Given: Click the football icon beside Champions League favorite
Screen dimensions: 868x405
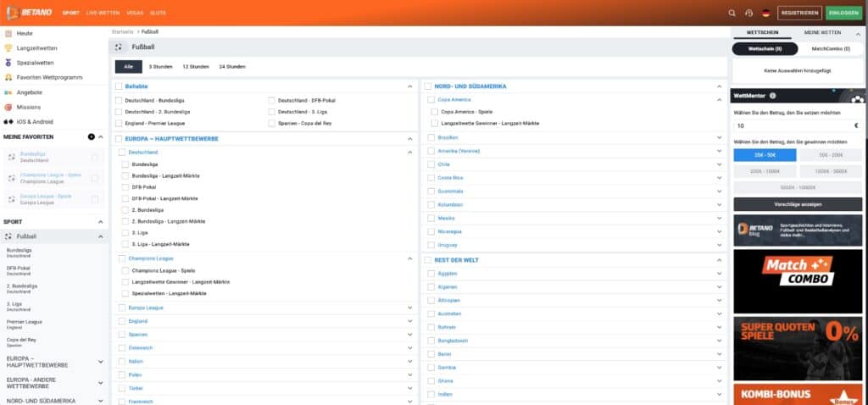Looking at the screenshot, I should [x=12, y=178].
